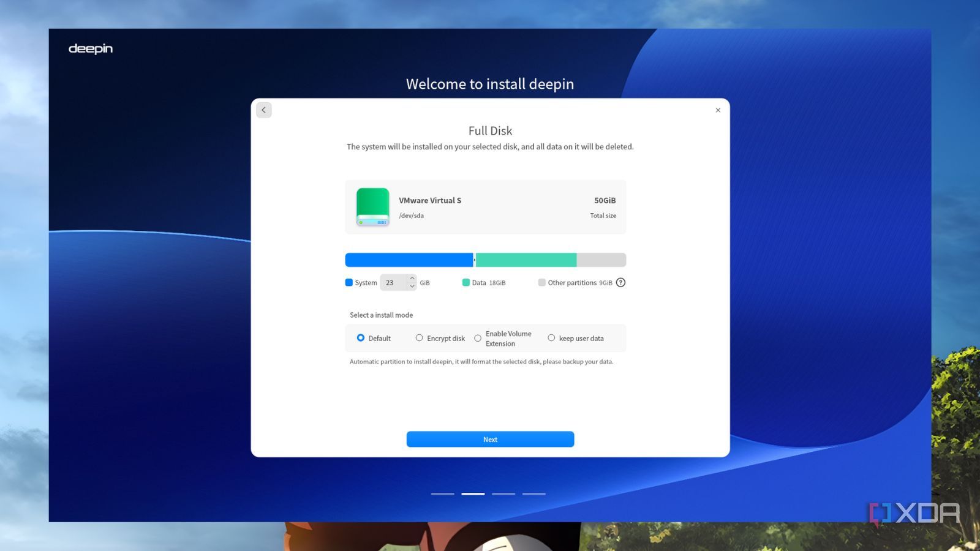Select the Default install mode

click(x=361, y=338)
